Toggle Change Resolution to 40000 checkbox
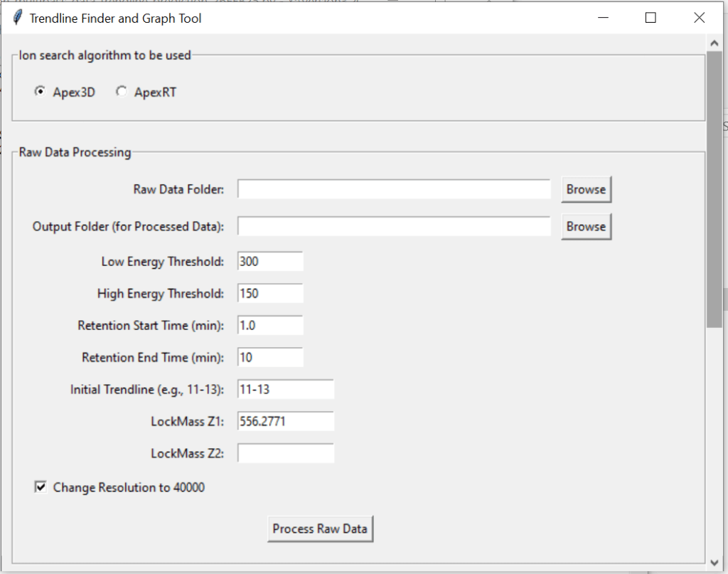 pyautogui.click(x=41, y=487)
